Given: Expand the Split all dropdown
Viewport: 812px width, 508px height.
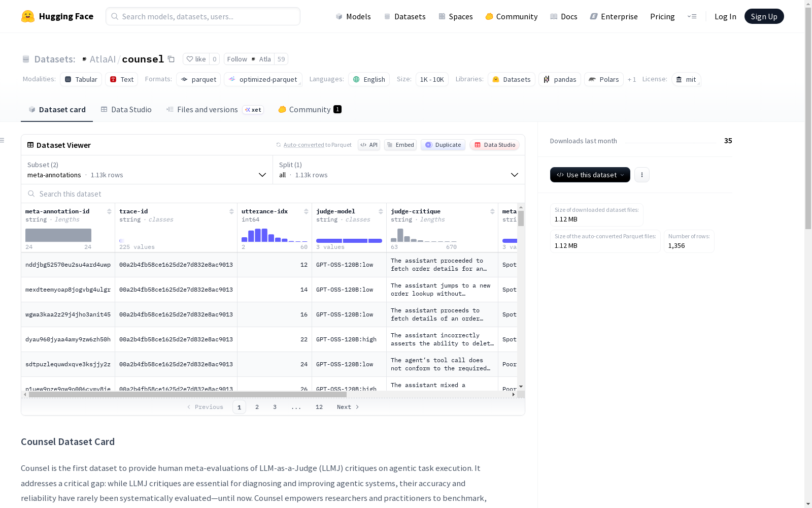Looking at the screenshot, I should click(399, 170).
